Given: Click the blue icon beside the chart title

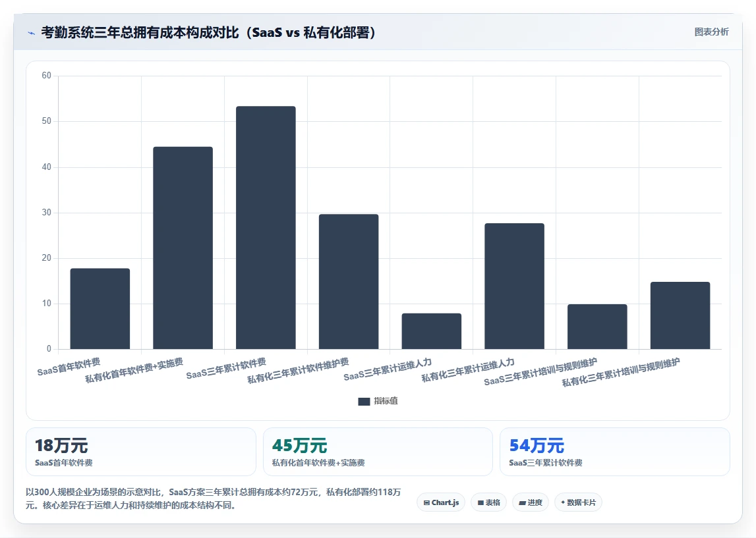Looking at the screenshot, I should (32, 33).
